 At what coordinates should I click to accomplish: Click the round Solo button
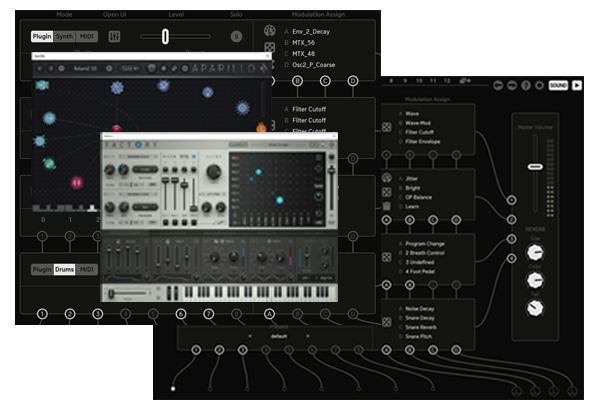coord(237,37)
